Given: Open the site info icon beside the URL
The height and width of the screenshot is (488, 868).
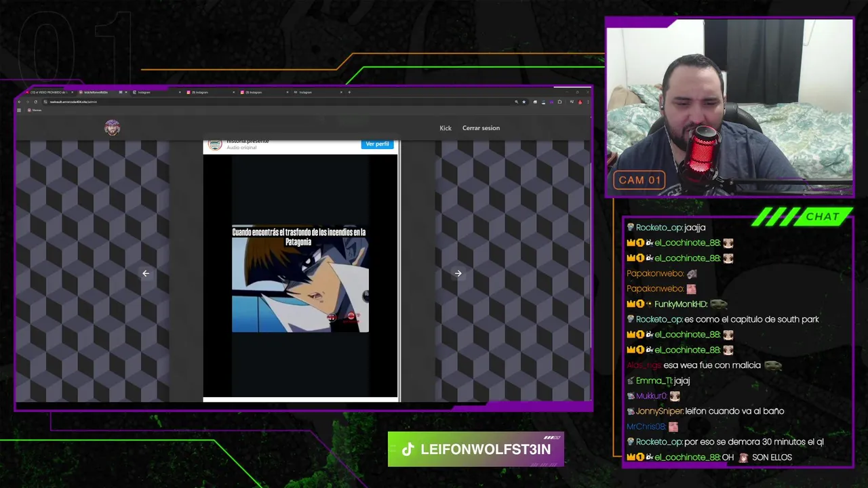Looking at the screenshot, I should 45,102.
